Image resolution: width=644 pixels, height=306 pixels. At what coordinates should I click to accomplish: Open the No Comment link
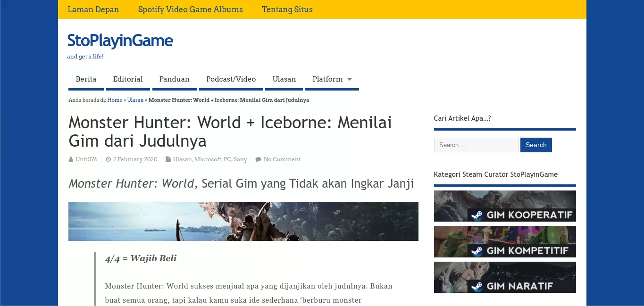(282, 159)
